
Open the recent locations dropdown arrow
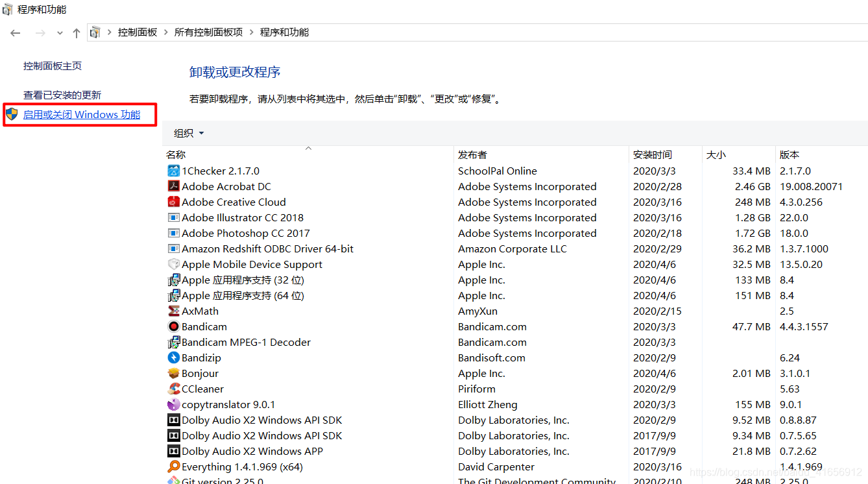(x=60, y=33)
